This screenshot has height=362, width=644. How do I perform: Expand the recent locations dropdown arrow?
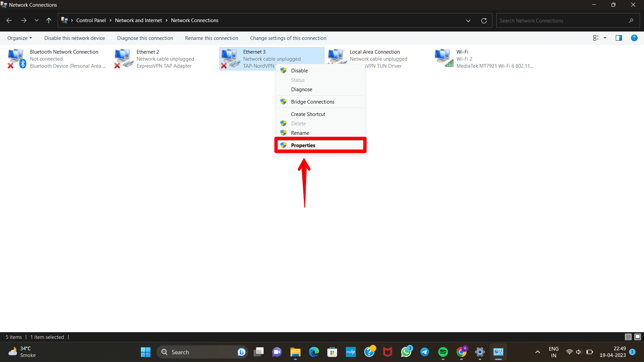pos(37,20)
